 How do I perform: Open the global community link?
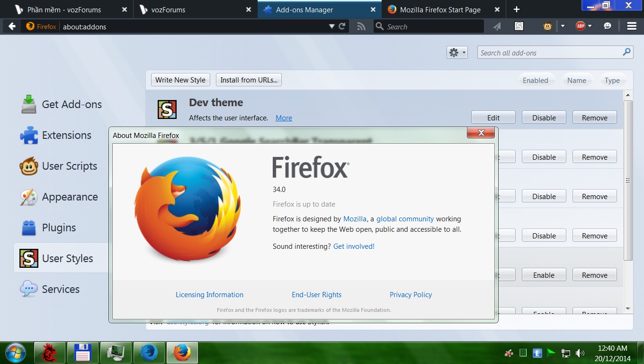pyautogui.click(x=405, y=219)
